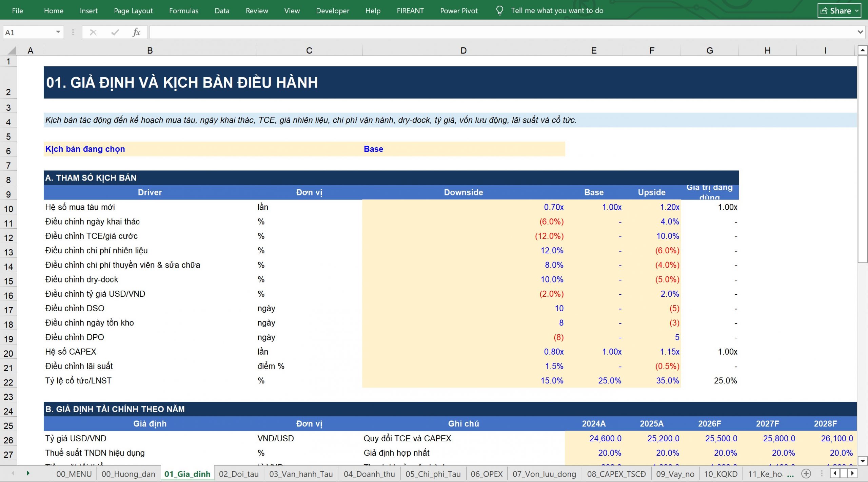Click previous sheet navigation arrow
Viewport: 868px width, 482px height.
(13, 473)
